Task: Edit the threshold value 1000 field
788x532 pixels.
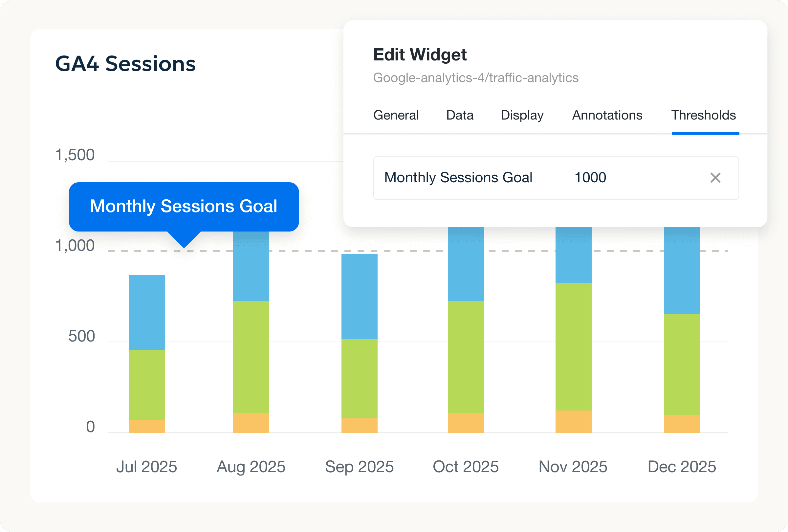Action: tap(590, 178)
